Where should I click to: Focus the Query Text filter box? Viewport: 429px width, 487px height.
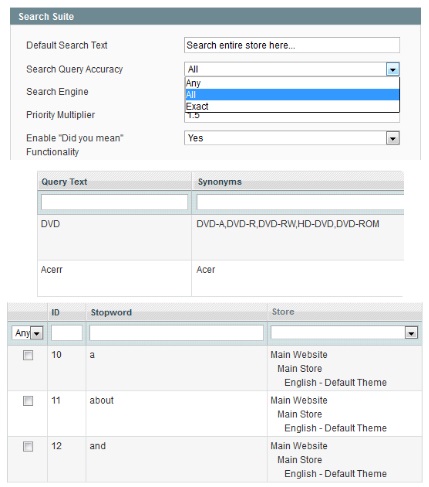(114, 202)
